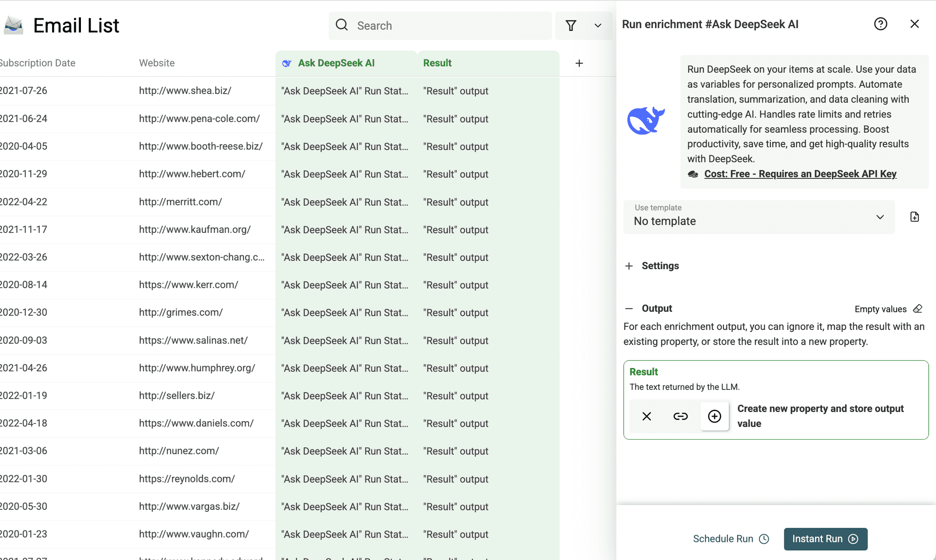The image size is (936, 560).
Task: Click the template file icon beside the dropdown
Action: [x=915, y=217]
